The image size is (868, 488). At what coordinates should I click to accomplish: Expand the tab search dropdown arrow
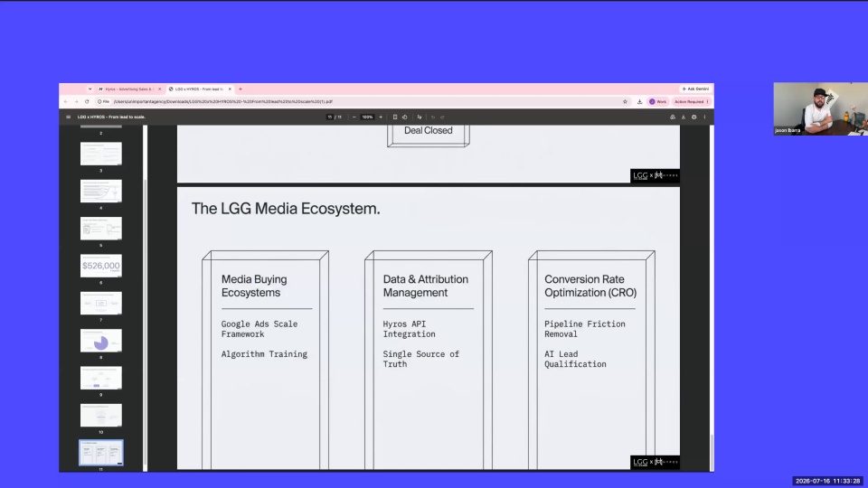[90, 89]
